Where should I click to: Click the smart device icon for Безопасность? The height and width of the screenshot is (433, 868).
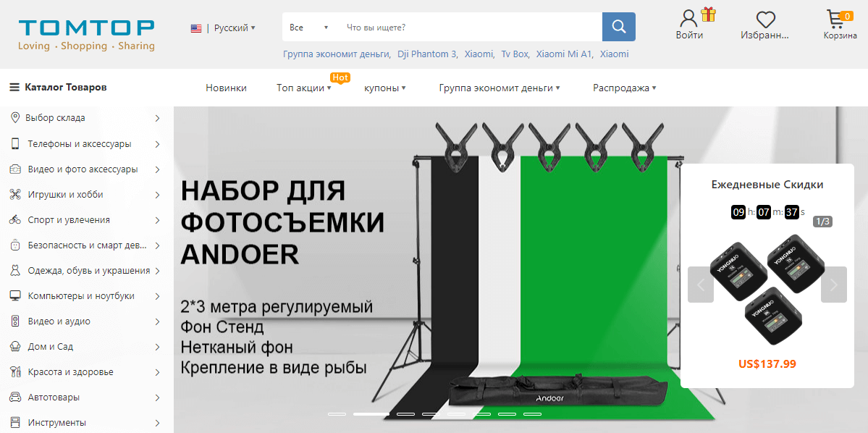[15, 245]
